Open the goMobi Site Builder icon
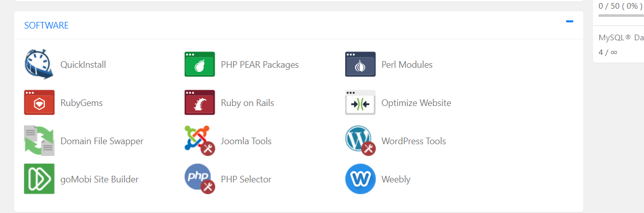The image size is (644, 213). [x=39, y=179]
